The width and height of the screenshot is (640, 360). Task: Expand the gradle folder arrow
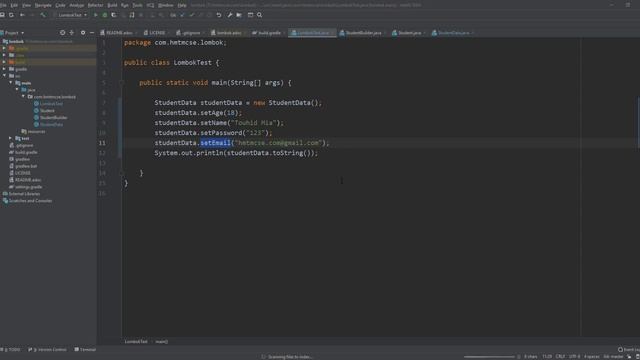point(4,69)
